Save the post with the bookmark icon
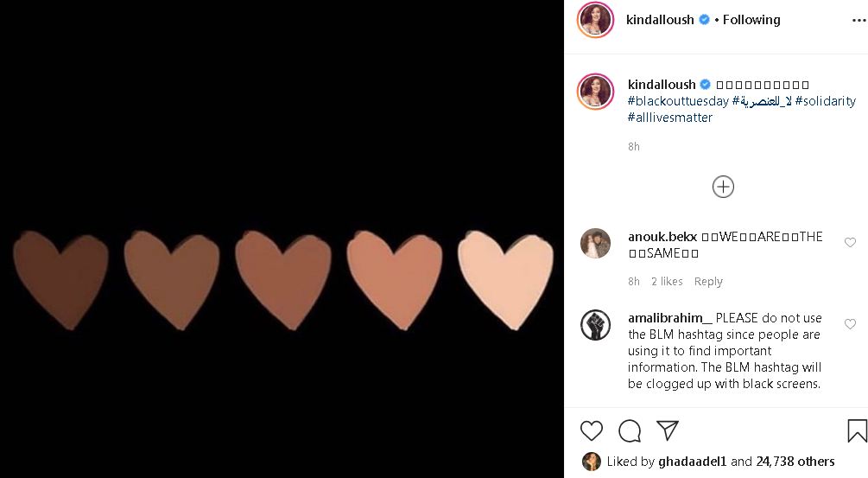Viewport: 868px width, 478px height. (x=857, y=430)
